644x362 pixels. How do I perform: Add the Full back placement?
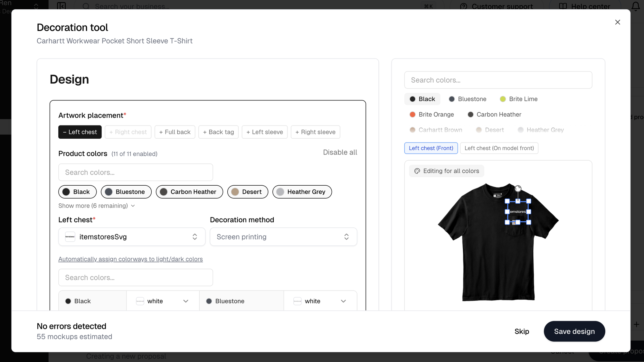point(175,132)
